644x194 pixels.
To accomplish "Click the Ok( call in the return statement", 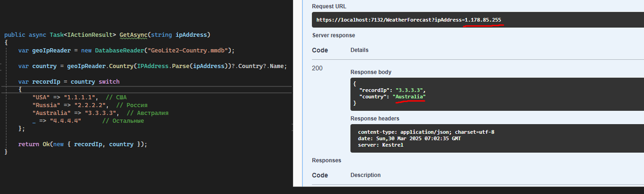I will tap(48, 145).
